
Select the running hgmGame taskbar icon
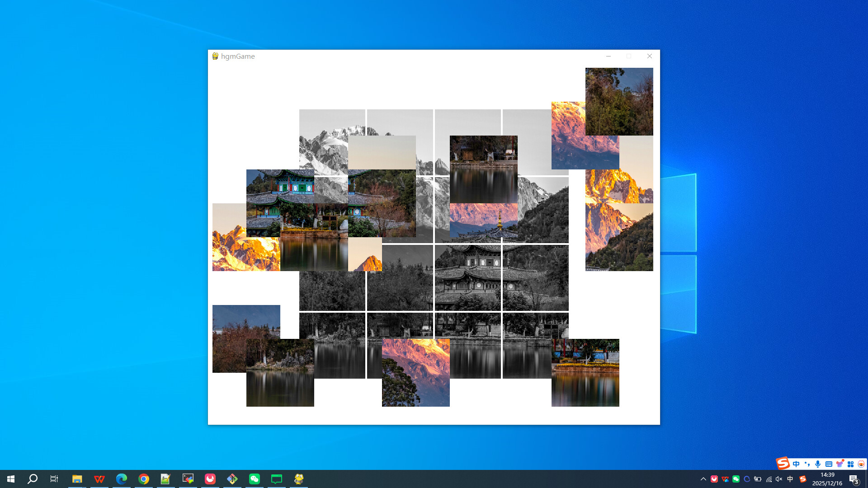tap(298, 479)
